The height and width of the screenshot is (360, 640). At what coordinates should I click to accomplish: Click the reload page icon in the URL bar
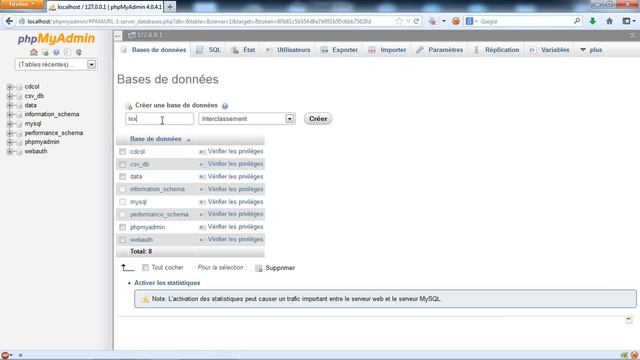(x=416, y=21)
